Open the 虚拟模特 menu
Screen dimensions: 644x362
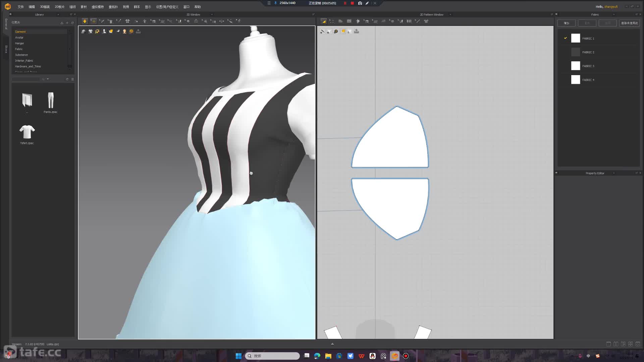(98, 7)
